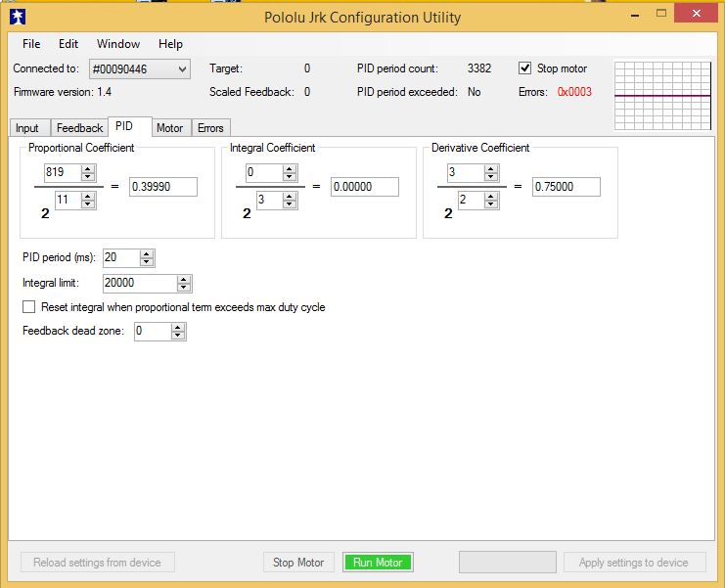Click the derivative numerator field 3
This screenshot has height=588, width=725.
tap(466, 172)
